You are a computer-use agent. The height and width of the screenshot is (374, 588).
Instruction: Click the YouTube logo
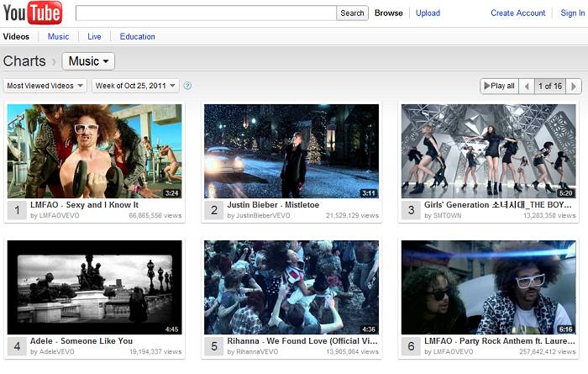(32, 13)
